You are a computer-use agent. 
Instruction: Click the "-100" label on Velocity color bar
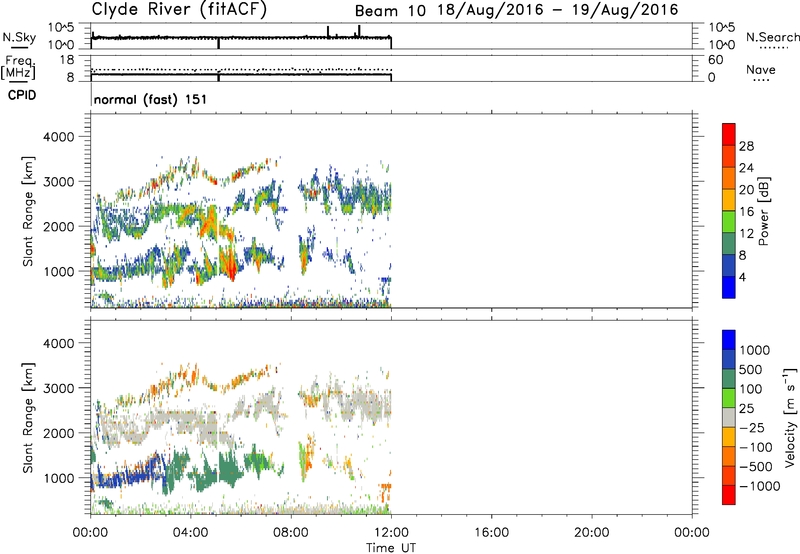[756, 447]
